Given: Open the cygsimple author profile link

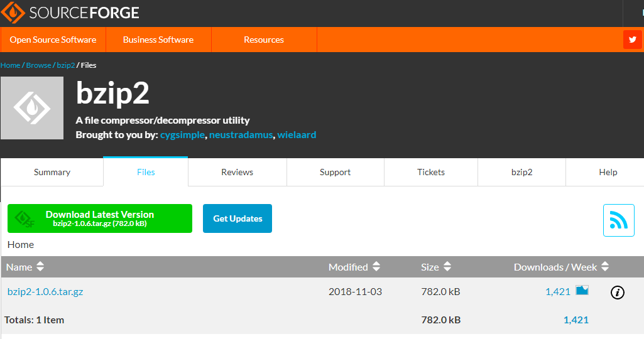Looking at the screenshot, I should click(x=182, y=134).
